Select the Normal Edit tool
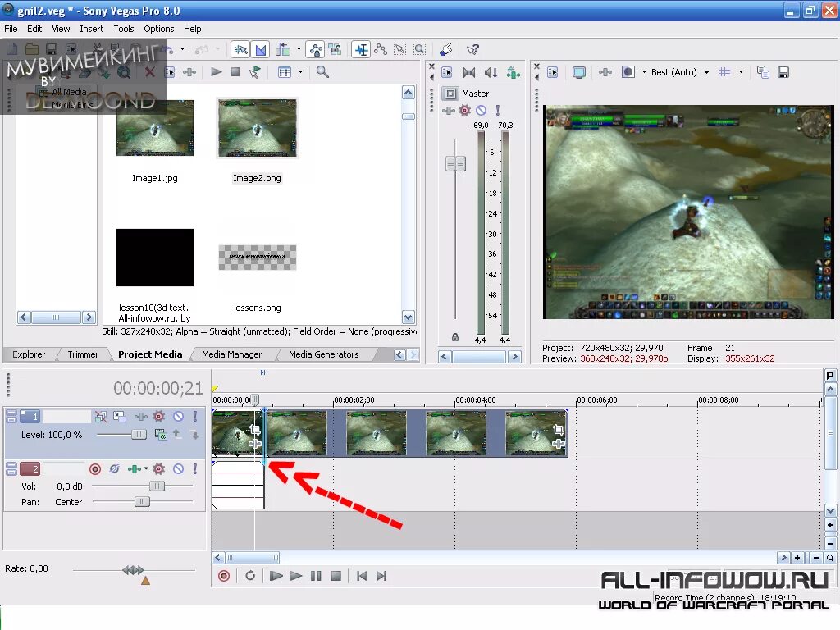This screenshot has height=630, width=840. click(x=361, y=50)
